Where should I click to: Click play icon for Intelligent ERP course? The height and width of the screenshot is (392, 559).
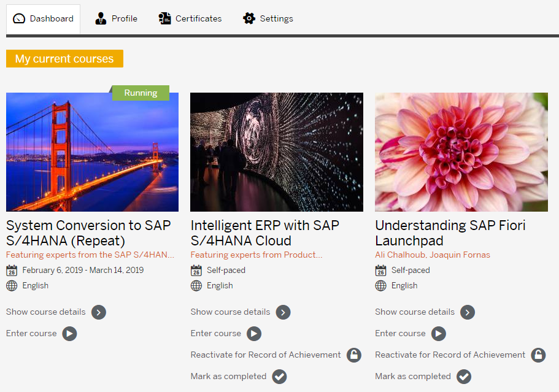tap(254, 334)
